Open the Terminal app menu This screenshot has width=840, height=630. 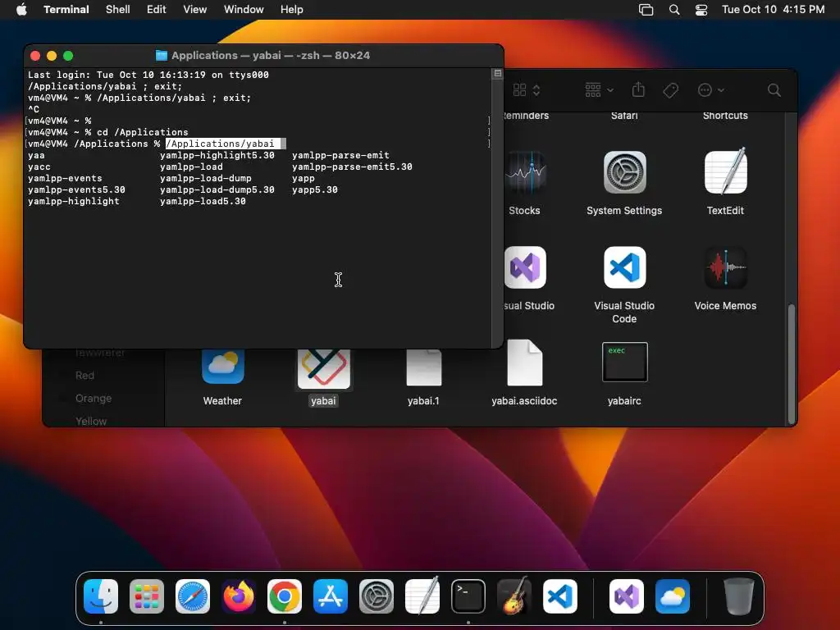(66, 9)
